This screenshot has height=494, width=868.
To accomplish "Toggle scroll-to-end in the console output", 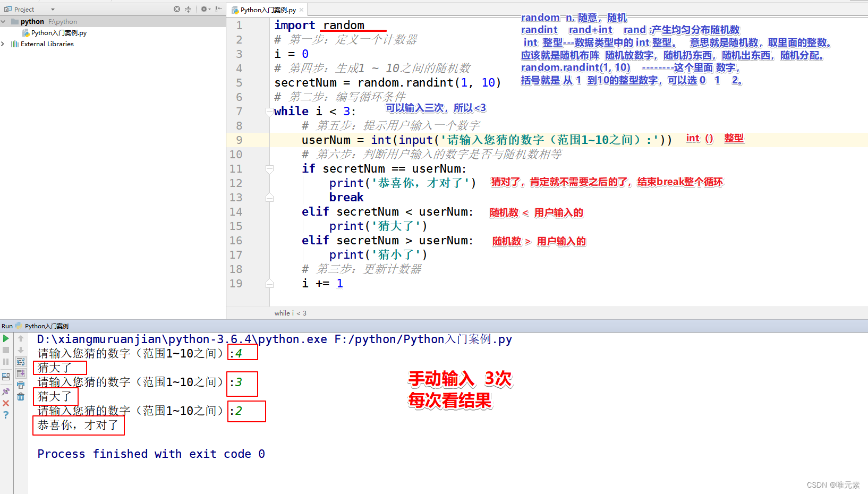I will 21,374.
